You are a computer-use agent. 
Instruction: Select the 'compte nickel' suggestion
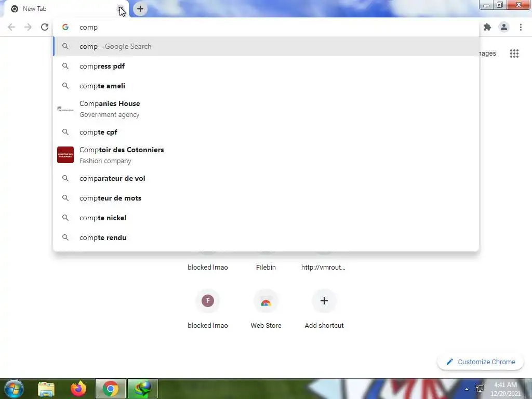coord(266,218)
